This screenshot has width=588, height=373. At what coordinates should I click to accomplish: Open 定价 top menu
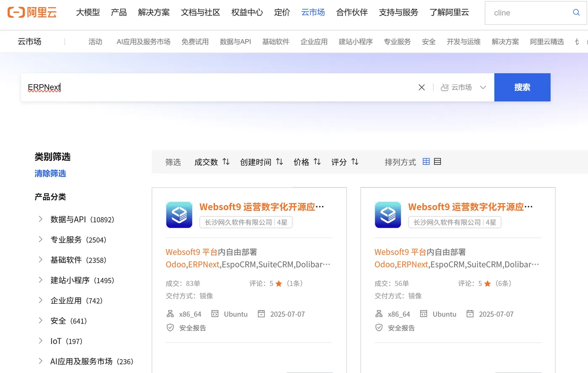[x=282, y=13]
